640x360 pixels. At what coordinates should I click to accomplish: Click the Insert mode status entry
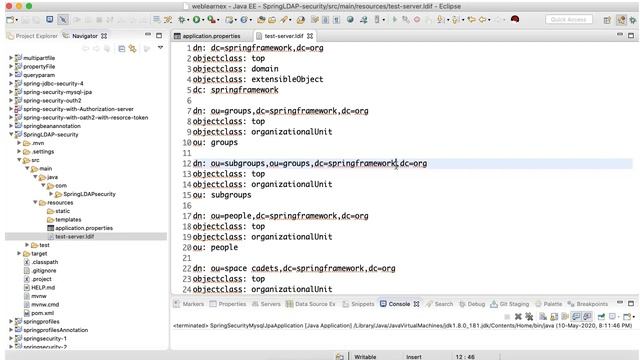pos(413,357)
